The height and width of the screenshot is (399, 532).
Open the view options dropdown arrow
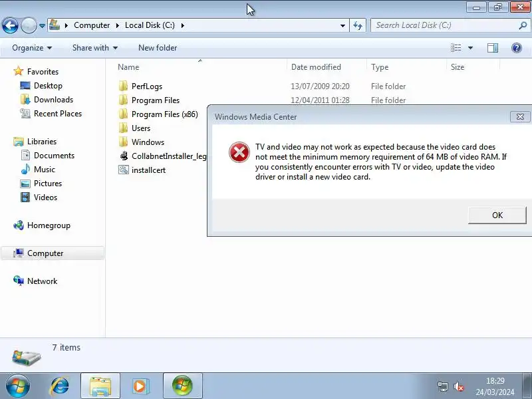coord(470,48)
